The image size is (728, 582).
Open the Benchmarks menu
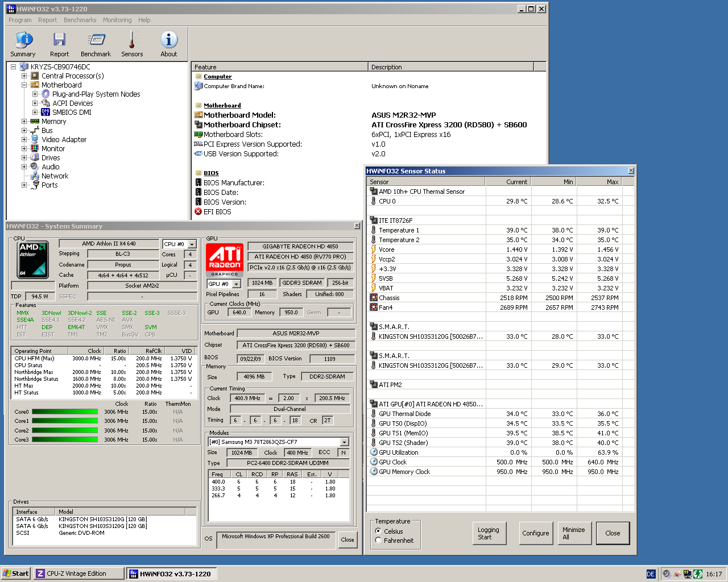tap(80, 20)
